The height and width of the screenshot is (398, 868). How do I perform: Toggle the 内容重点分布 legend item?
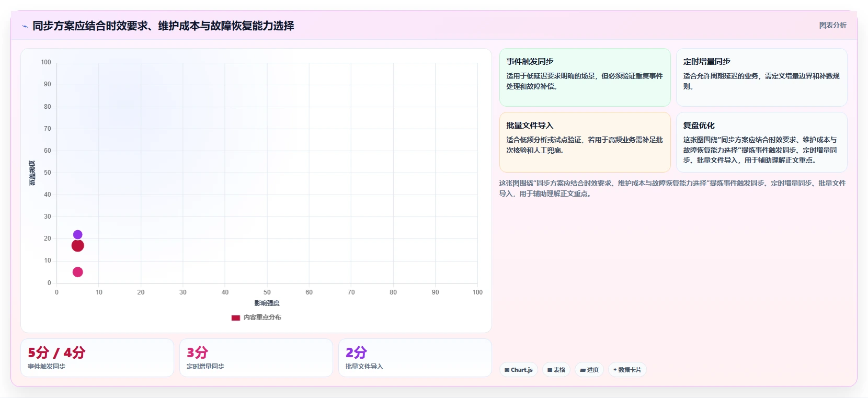point(256,317)
